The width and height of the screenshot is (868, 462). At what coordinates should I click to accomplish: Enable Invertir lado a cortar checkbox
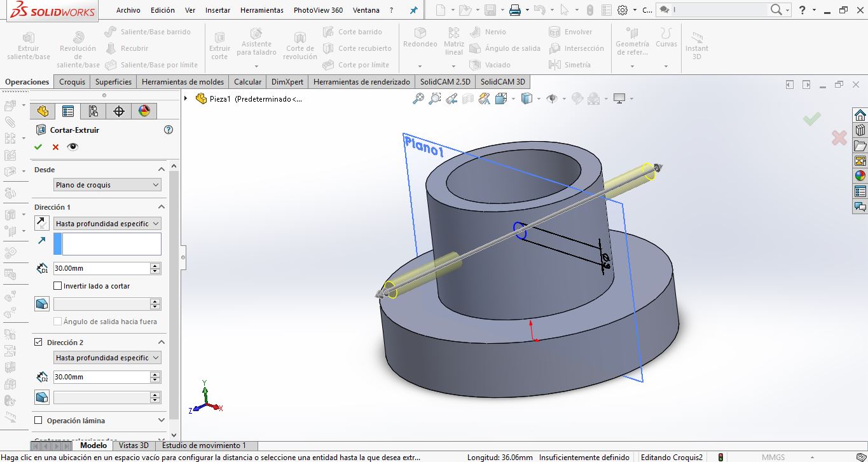[58, 286]
